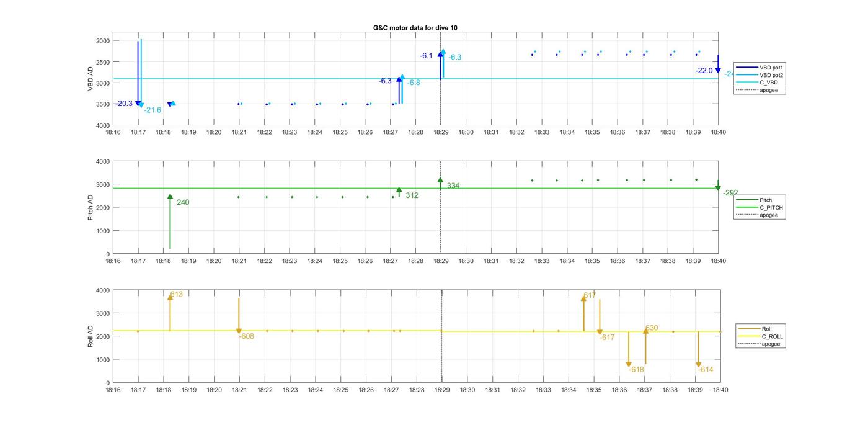Click "VBD pot1" in the top legend
868x430 pixels.
[x=772, y=67]
